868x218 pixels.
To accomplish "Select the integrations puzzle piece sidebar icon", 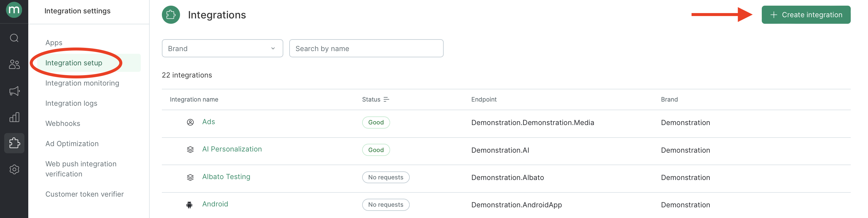I will tap(14, 143).
